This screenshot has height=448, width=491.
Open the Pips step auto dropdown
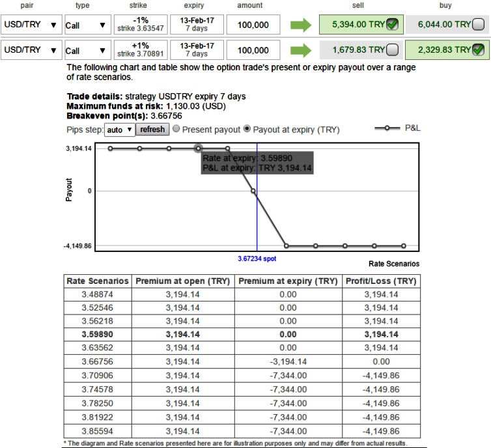click(120, 130)
